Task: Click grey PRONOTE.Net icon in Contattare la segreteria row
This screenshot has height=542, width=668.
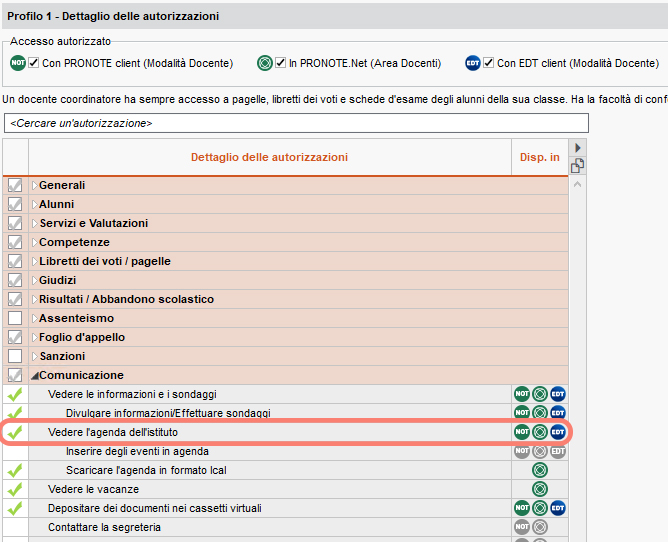Action: pyautogui.click(x=540, y=527)
